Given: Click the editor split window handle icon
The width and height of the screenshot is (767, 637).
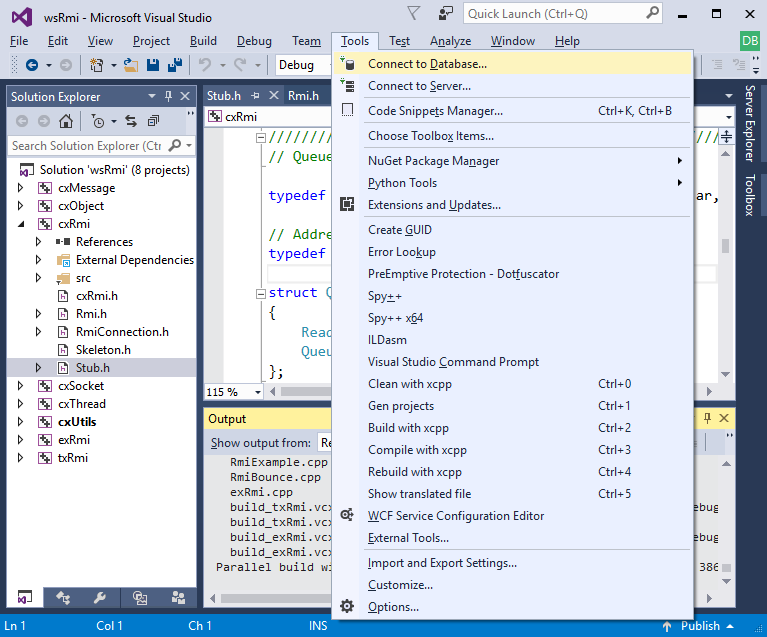Looking at the screenshot, I should pyautogui.click(x=726, y=136).
